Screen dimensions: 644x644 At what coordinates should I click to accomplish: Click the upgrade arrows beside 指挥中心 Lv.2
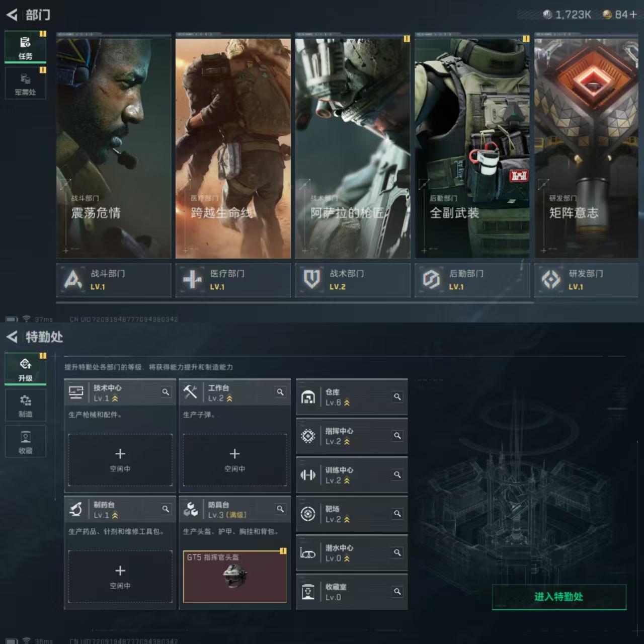tap(347, 442)
